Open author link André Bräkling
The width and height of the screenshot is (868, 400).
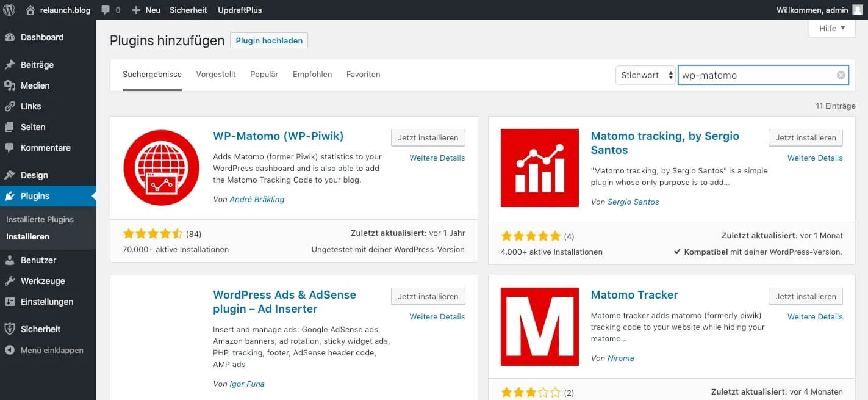click(257, 199)
